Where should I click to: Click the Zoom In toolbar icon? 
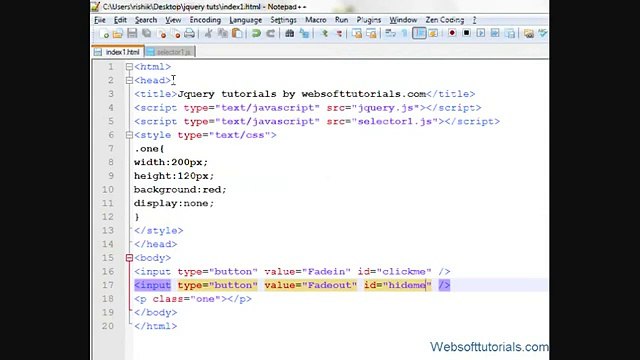[x=325, y=33]
